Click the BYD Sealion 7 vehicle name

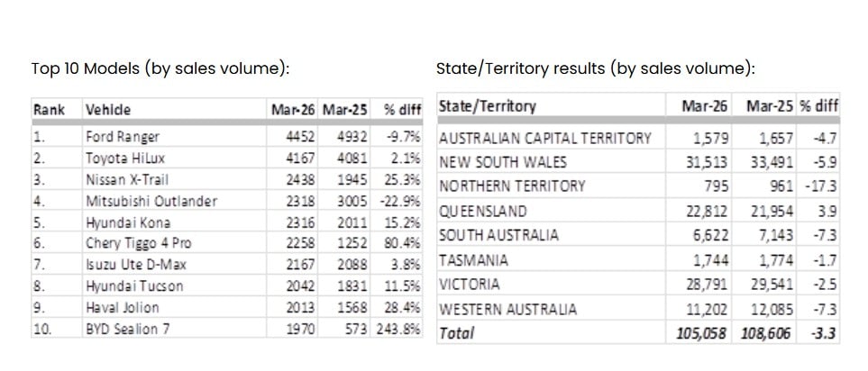click(129, 329)
